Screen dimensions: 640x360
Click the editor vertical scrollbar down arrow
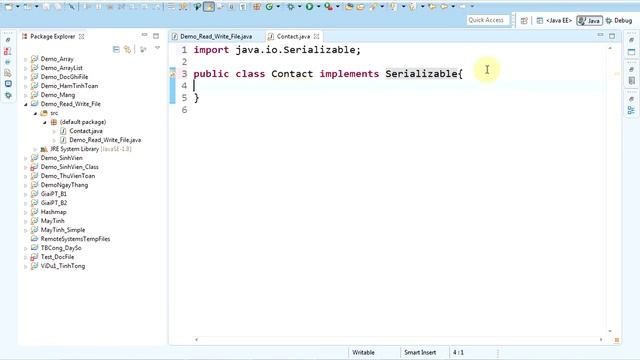(x=610, y=331)
